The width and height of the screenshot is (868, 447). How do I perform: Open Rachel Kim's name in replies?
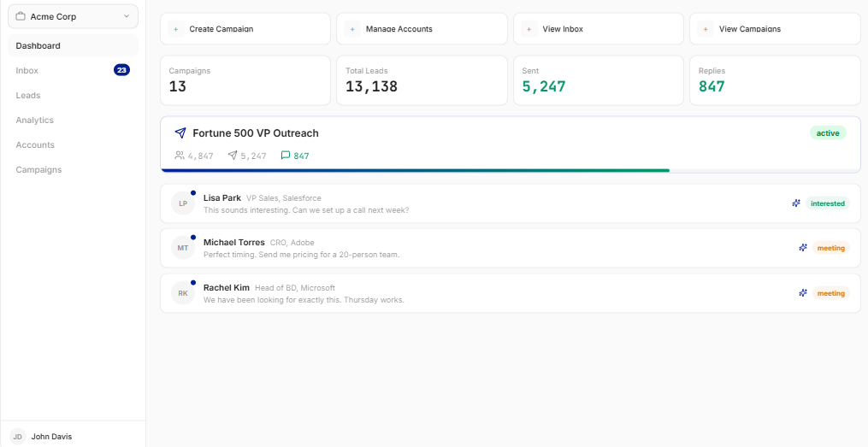(227, 288)
